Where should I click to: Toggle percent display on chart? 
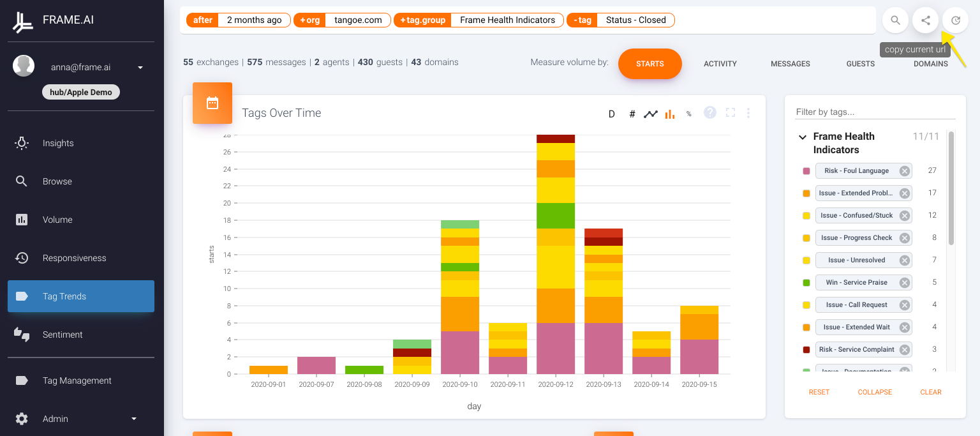(x=689, y=114)
